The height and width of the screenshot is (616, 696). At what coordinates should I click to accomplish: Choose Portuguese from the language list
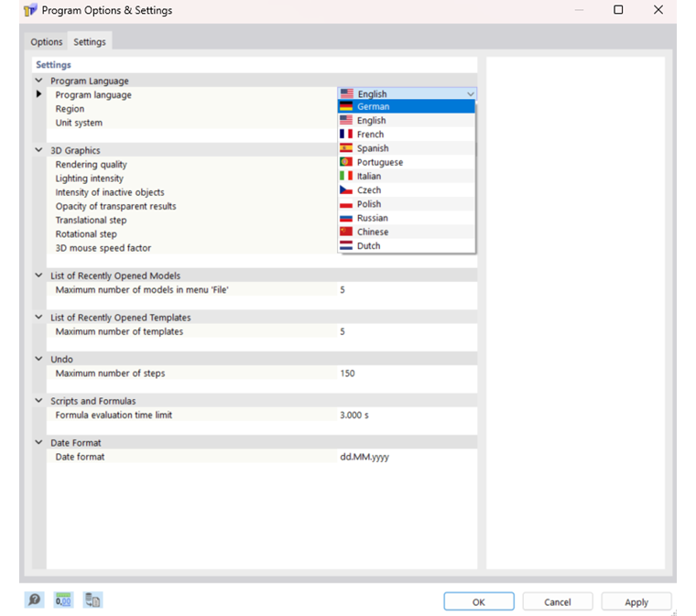tap(406, 162)
